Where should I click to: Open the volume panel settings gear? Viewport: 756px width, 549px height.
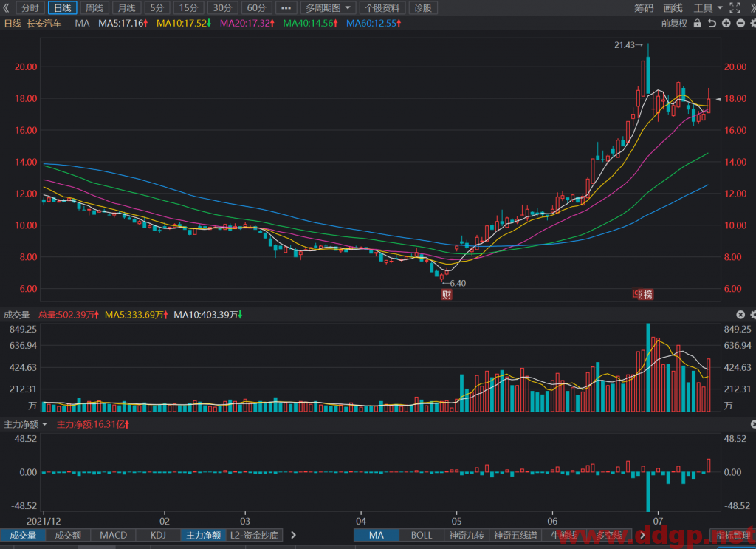pos(753,315)
